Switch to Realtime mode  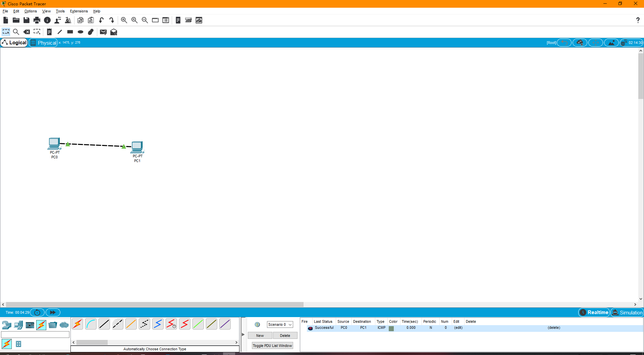pos(594,312)
